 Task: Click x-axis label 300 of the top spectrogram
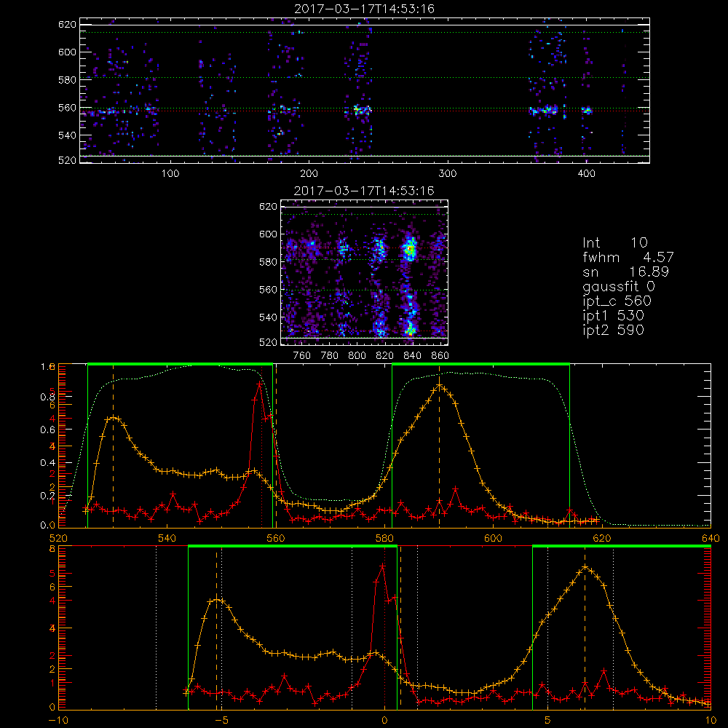pos(448,174)
